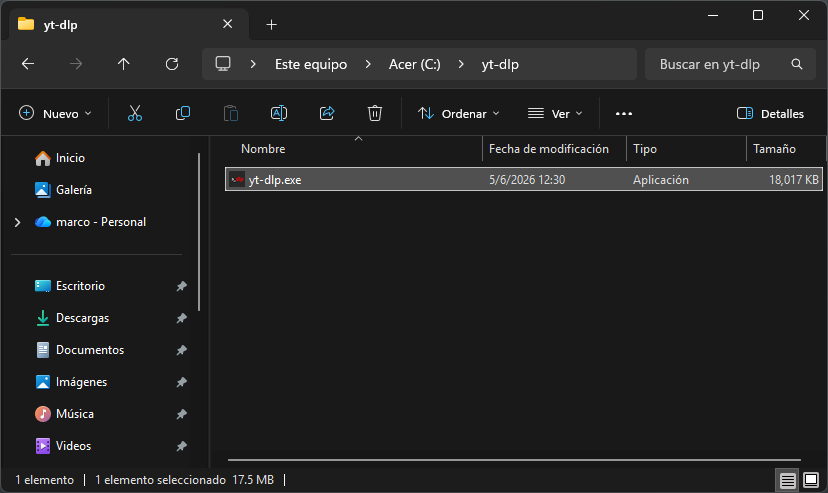The height and width of the screenshot is (493, 828).
Task: Open Inicio in the sidebar
Action: (x=70, y=158)
